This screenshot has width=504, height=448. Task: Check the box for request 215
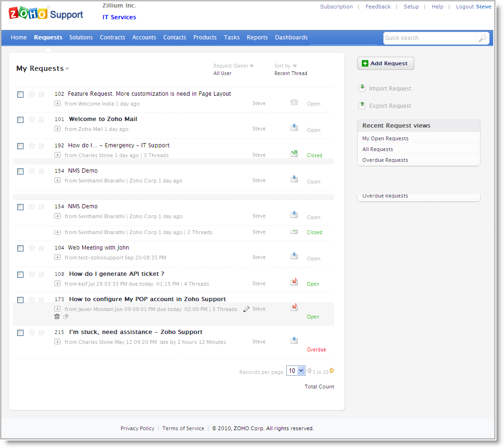tap(20, 333)
